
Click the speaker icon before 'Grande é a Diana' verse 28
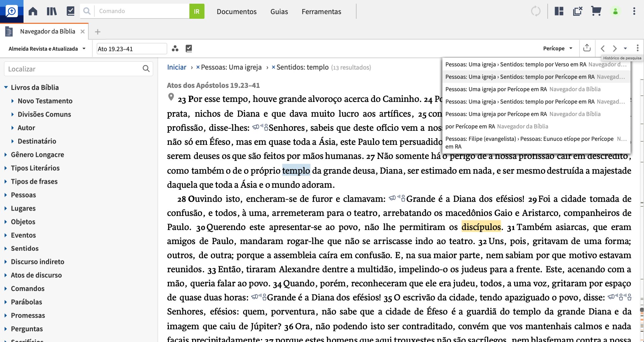click(397, 198)
